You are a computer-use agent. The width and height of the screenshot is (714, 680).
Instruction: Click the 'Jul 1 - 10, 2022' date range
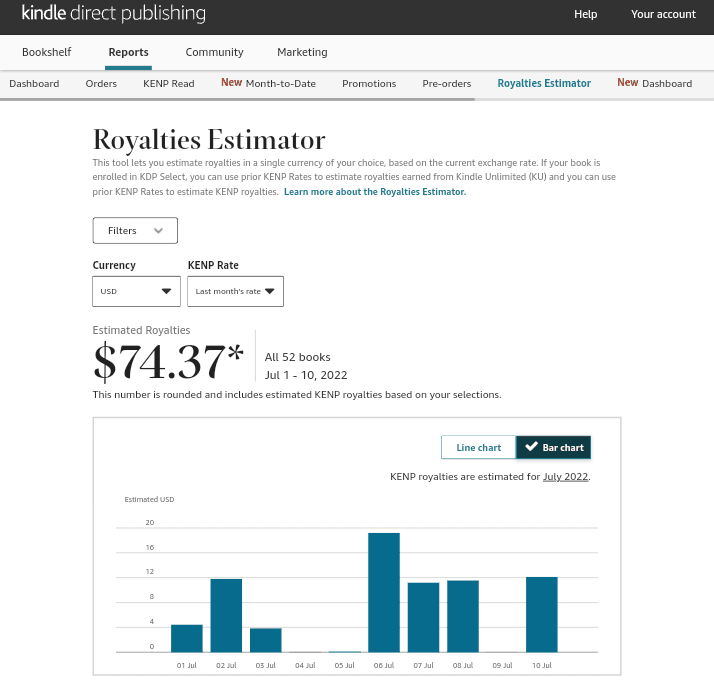(306, 375)
